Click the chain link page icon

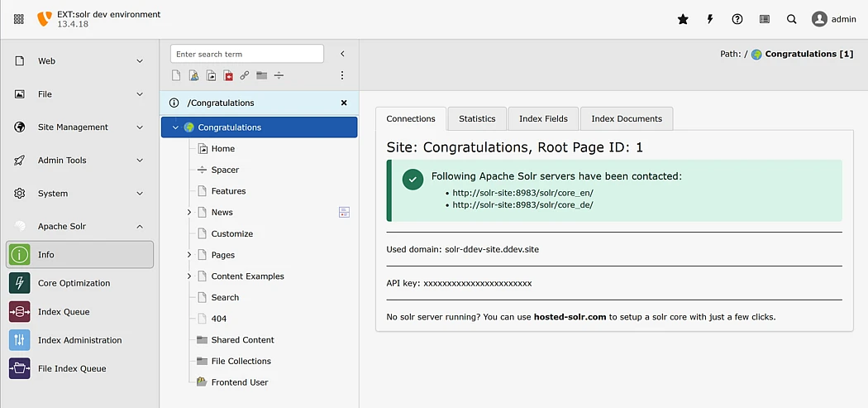(245, 75)
